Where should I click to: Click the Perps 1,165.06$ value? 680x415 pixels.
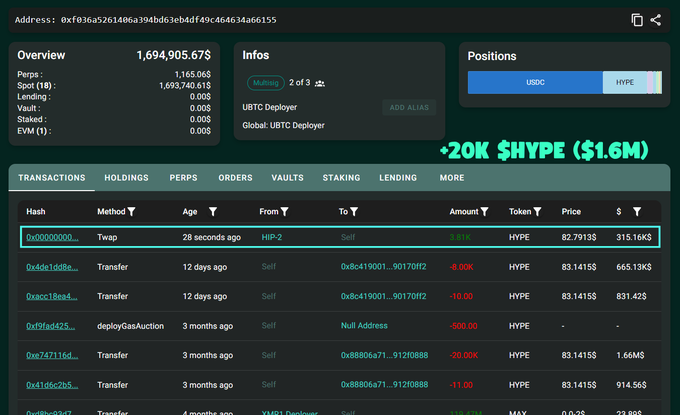coord(193,74)
